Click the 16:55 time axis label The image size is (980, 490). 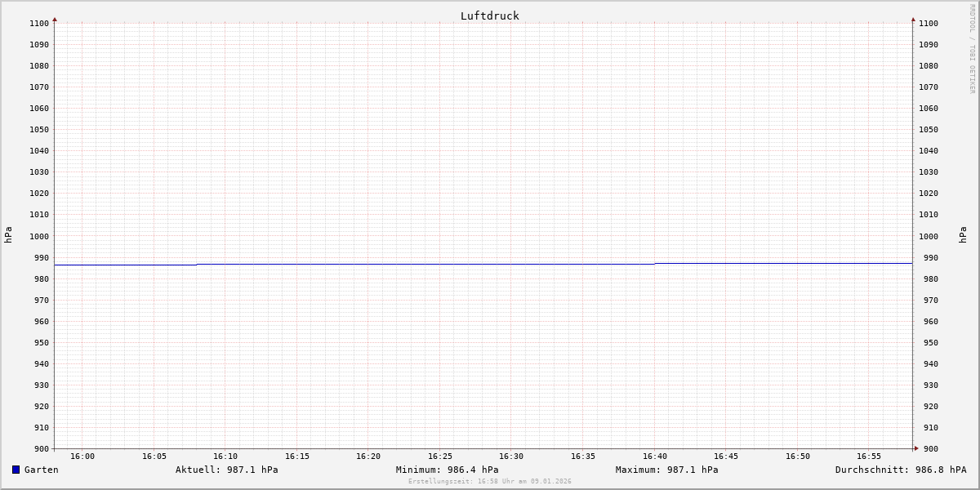(x=869, y=457)
